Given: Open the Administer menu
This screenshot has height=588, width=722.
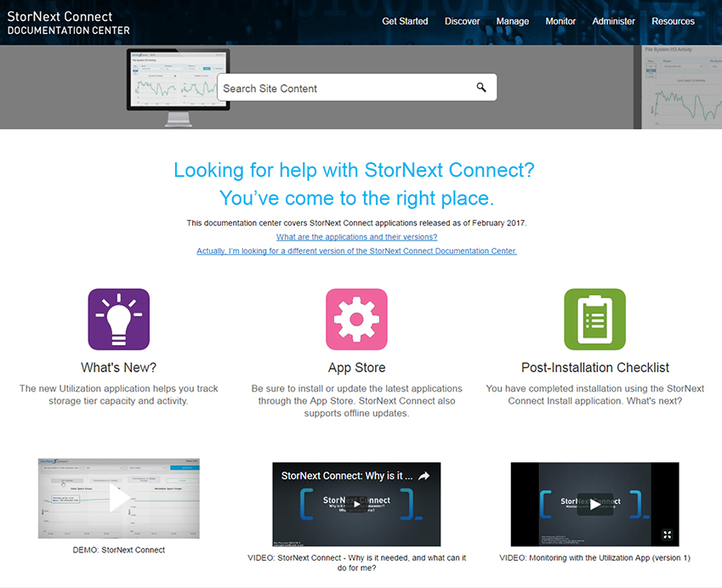Looking at the screenshot, I should pos(613,21).
